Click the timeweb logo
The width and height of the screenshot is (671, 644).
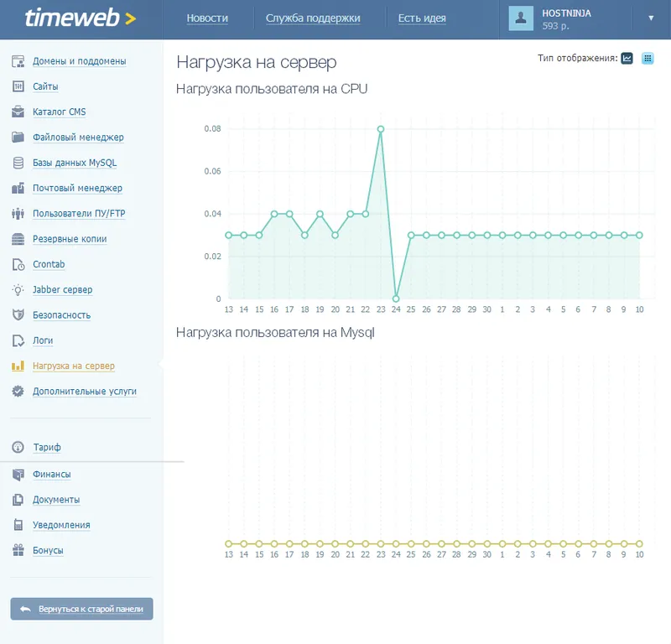click(81, 18)
